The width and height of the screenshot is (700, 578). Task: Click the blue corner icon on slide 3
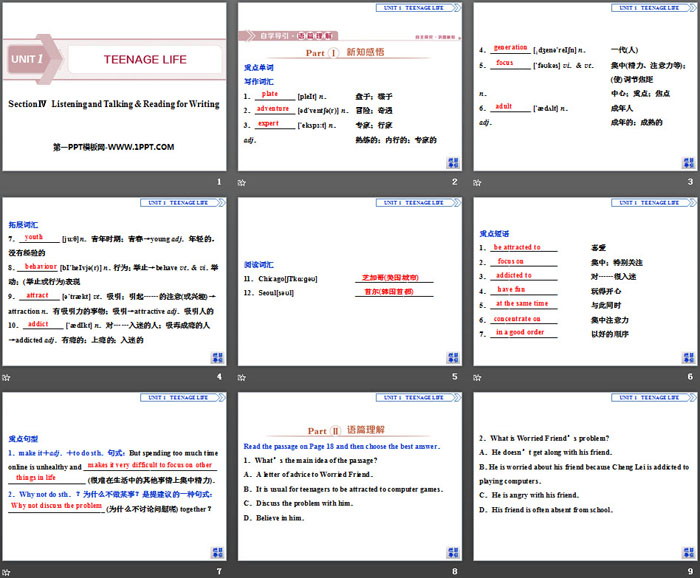[688, 162]
